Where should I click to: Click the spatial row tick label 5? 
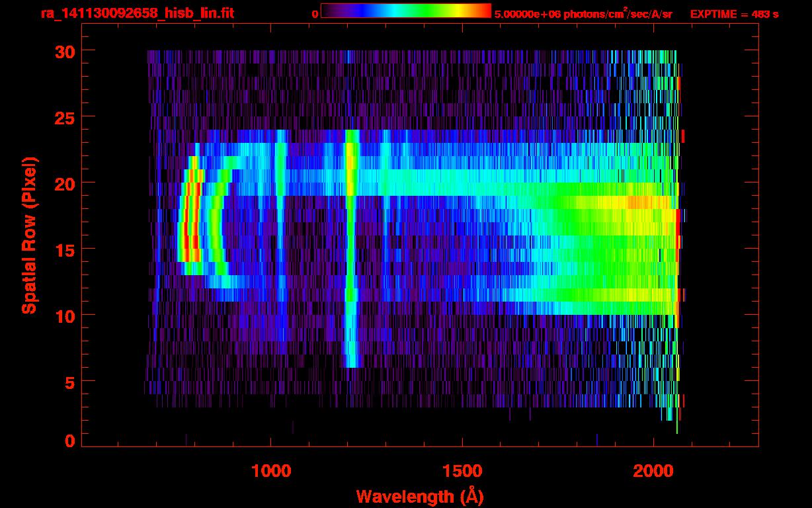[71, 382]
